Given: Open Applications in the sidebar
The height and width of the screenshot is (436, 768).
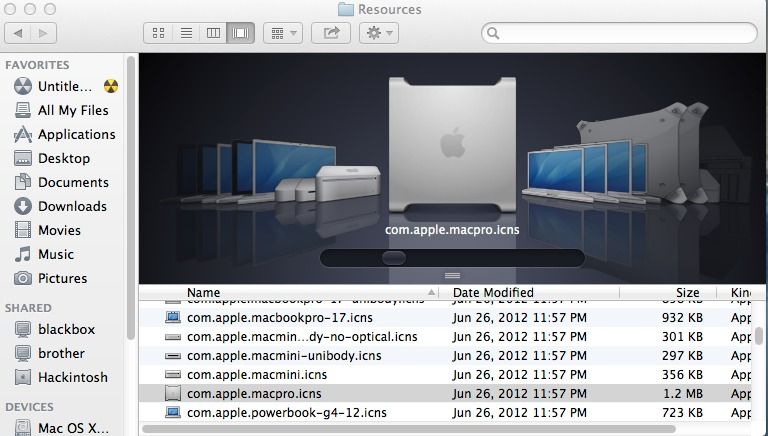Looking at the screenshot, I should click(65, 134).
